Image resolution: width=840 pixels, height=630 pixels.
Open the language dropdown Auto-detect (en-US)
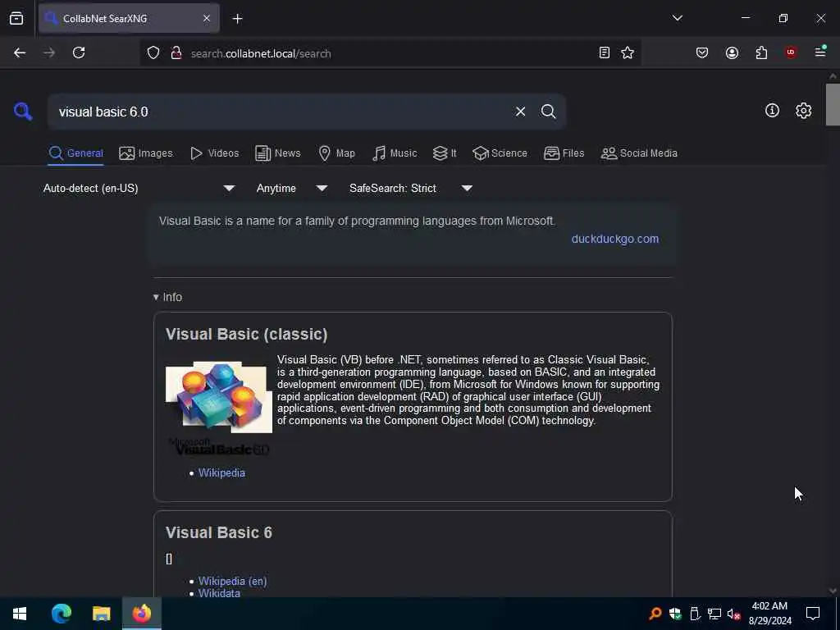(x=139, y=188)
